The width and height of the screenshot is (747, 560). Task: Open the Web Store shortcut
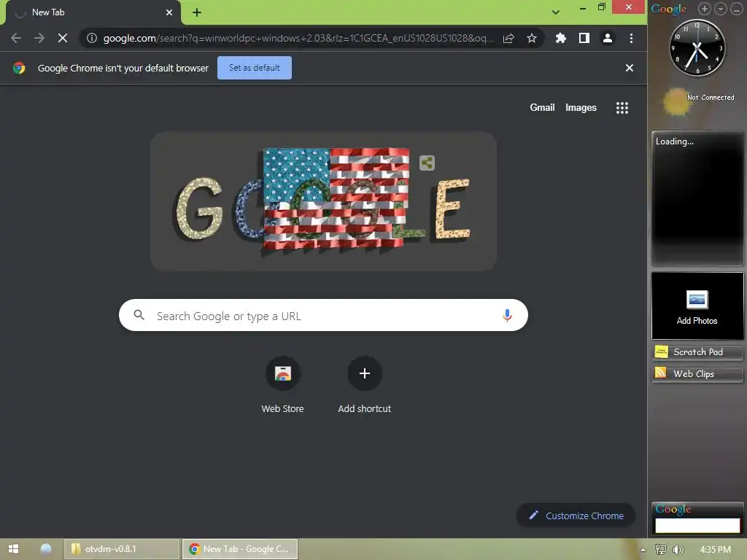tap(282, 385)
